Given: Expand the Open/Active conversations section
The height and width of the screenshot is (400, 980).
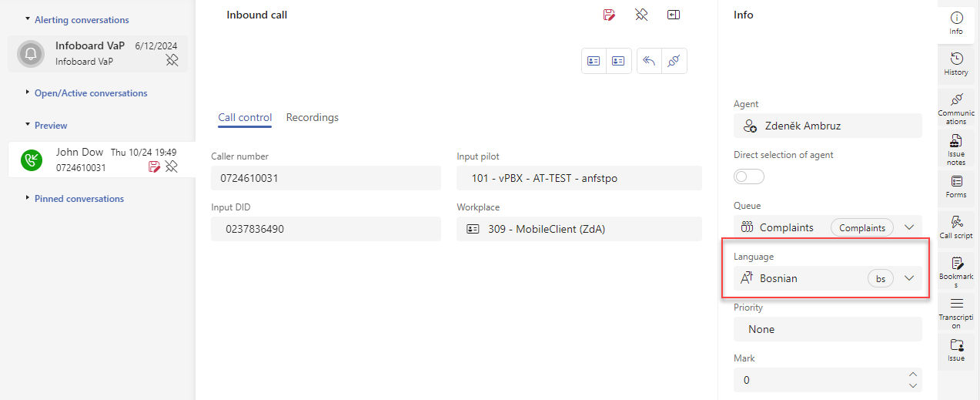Looking at the screenshot, I should pyautogui.click(x=28, y=92).
